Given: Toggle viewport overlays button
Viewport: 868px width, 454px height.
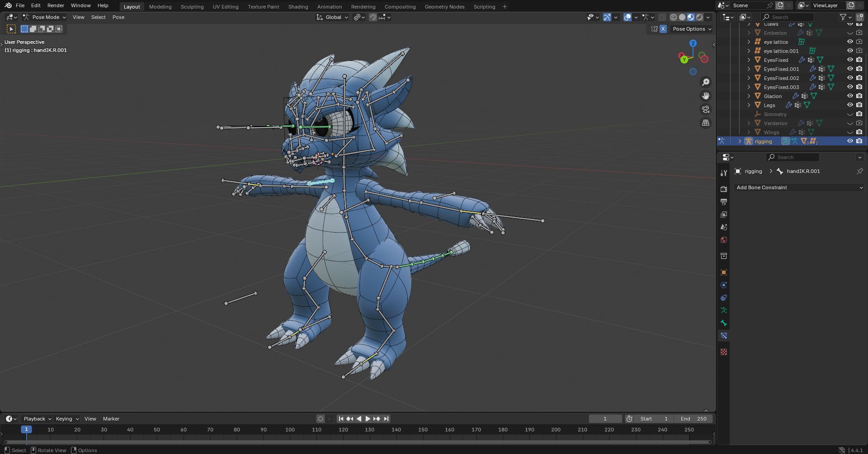Looking at the screenshot, I should point(627,17).
